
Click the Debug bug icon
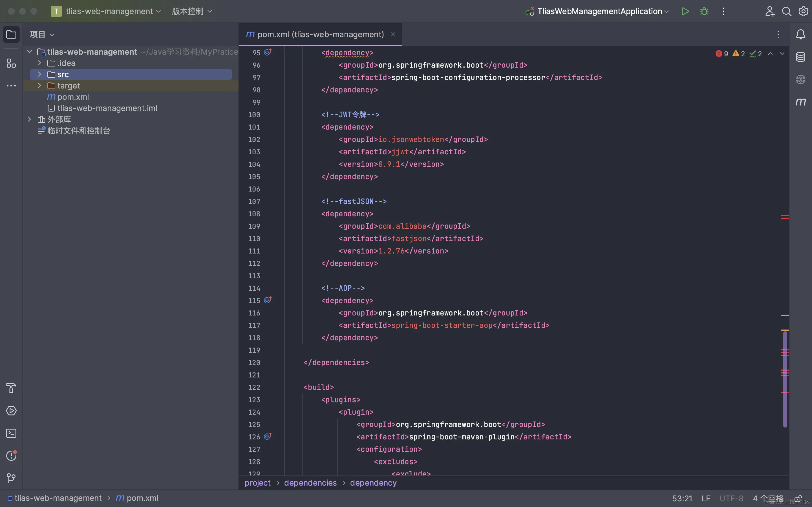704,11
